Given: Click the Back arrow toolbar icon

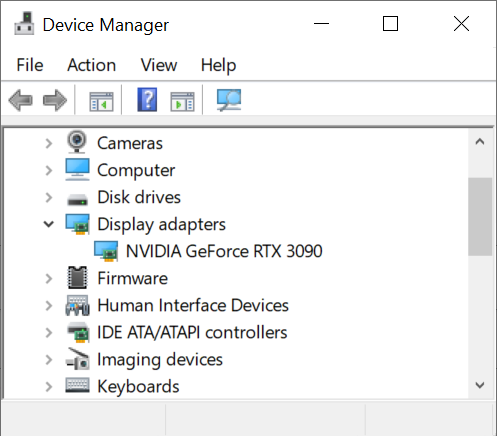Looking at the screenshot, I should [x=21, y=100].
